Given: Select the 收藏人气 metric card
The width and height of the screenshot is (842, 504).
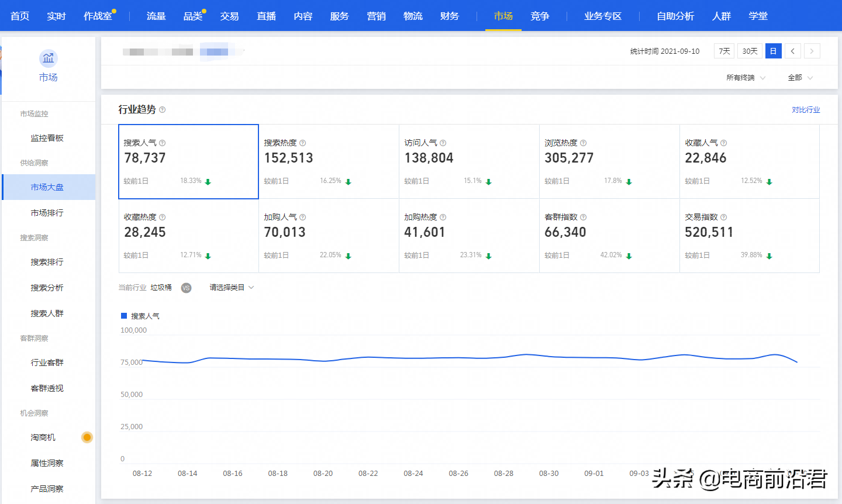Looking at the screenshot, I should [750, 161].
